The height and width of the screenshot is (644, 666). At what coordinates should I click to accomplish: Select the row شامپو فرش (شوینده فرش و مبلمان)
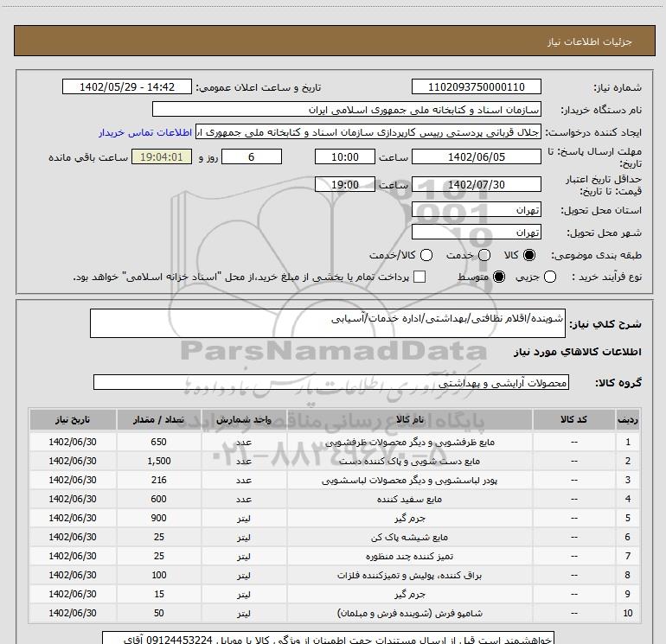pos(335,613)
